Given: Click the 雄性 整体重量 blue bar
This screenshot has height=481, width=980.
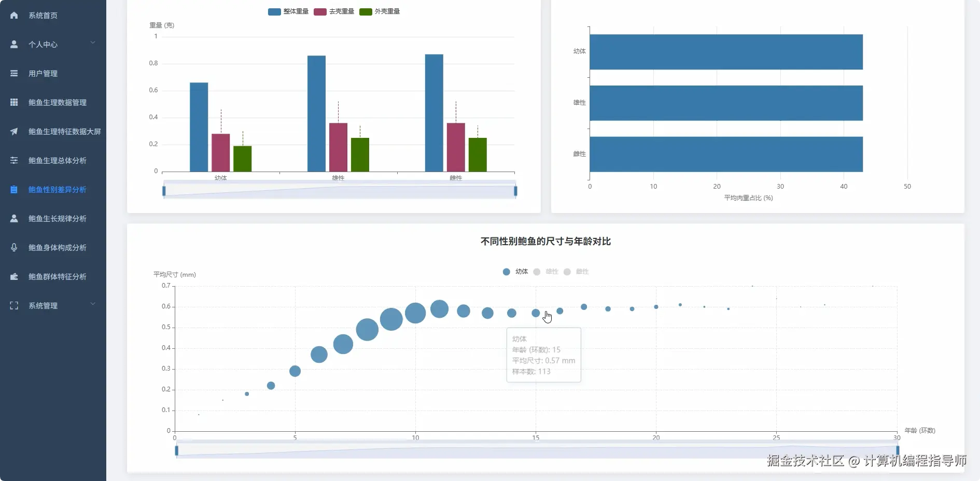Looking at the screenshot, I should point(316,114).
